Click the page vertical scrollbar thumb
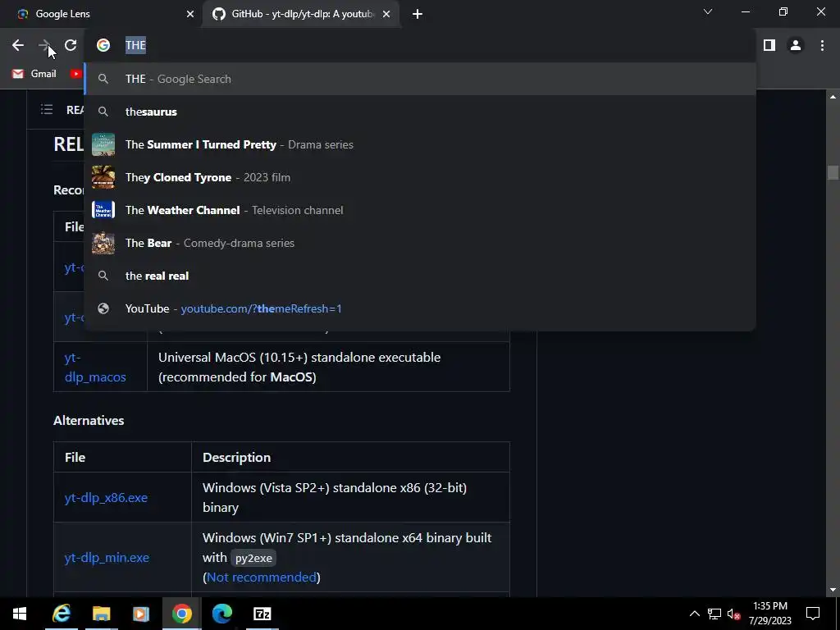This screenshot has width=840, height=630. [x=833, y=173]
